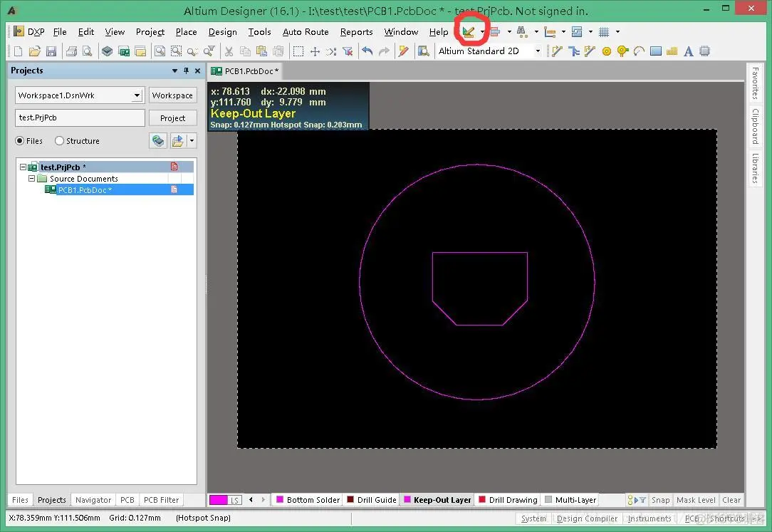Switch to the Navigator panel tab

pyautogui.click(x=93, y=500)
